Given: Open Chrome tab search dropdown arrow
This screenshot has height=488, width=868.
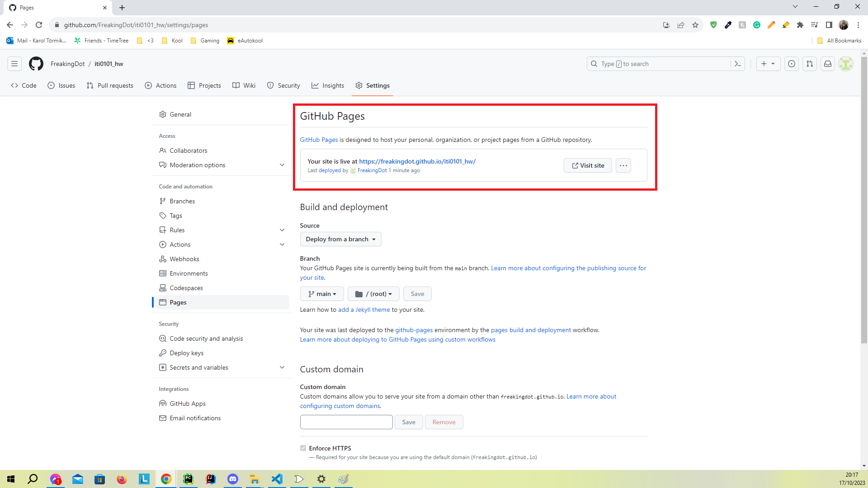Looking at the screenshot, I should (x=795, y=6).
